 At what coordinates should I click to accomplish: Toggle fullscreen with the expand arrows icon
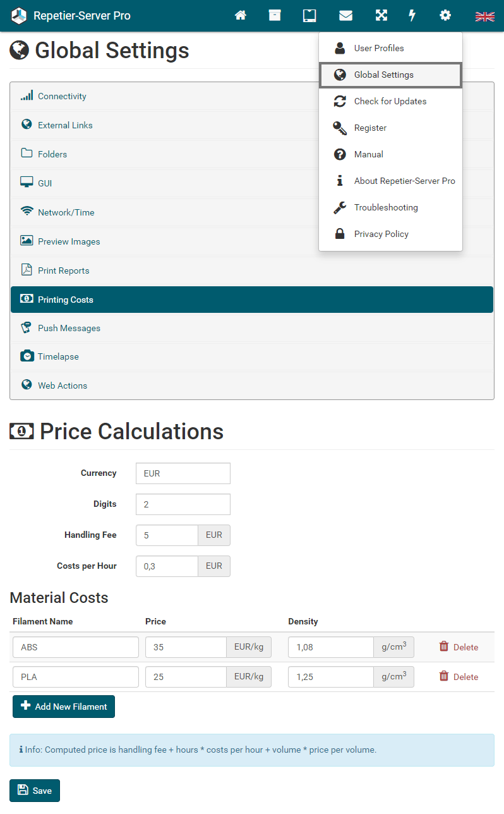pos(381,15)
